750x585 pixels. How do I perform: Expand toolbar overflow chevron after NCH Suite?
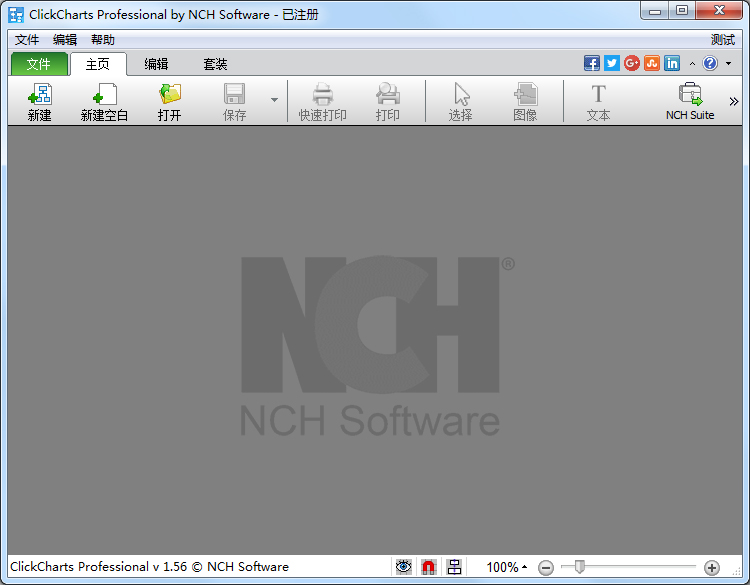point(734,101)
